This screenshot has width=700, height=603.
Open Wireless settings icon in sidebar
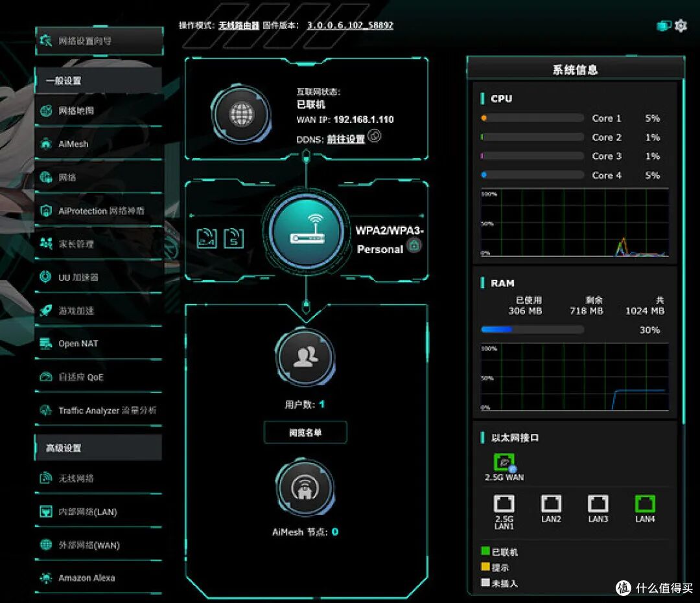(46, 478)
